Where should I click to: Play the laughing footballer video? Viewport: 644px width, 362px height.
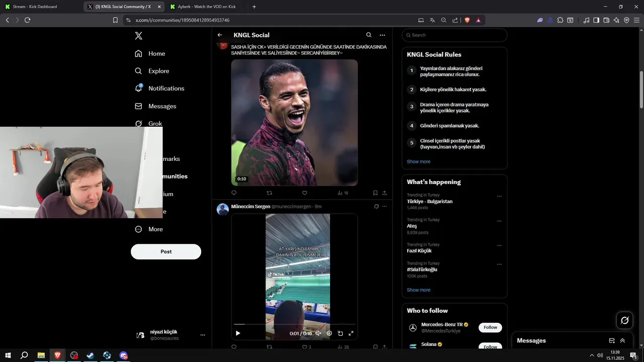(294, 123)
